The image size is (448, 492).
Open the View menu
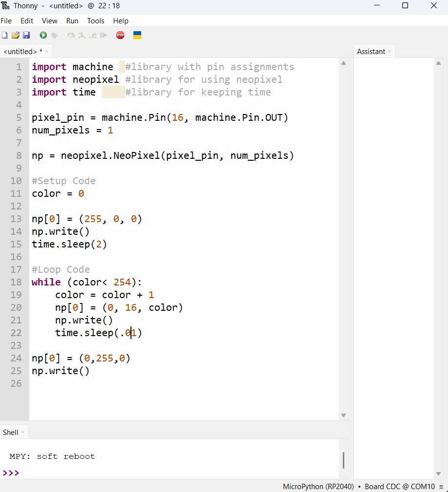pyautogui.click(x=50, y=21)
